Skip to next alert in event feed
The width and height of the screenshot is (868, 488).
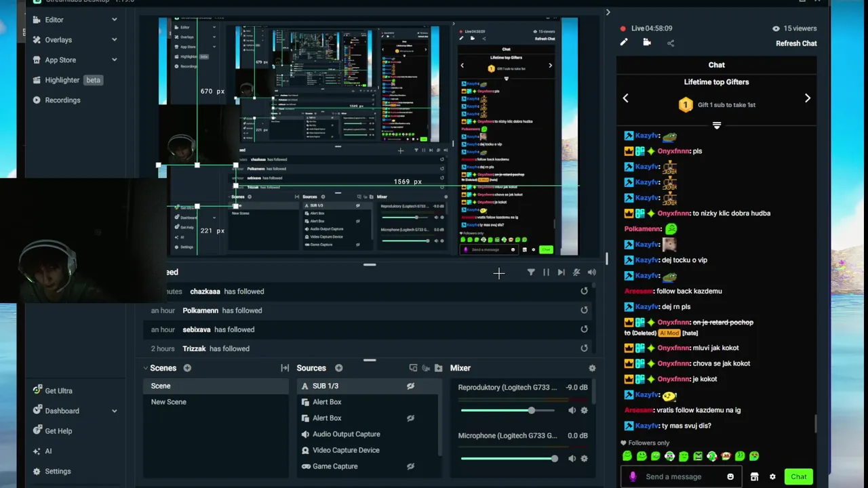coord(561,272)
